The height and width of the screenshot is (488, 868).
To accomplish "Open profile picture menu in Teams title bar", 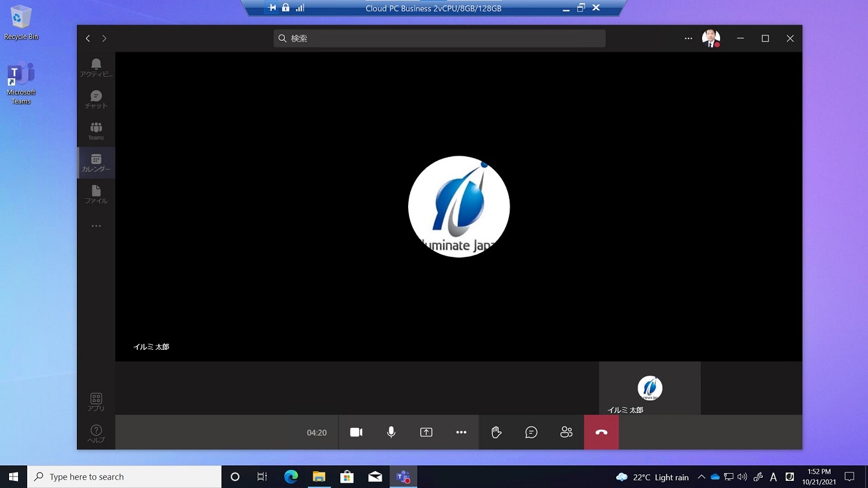I will tap(711, 39).
